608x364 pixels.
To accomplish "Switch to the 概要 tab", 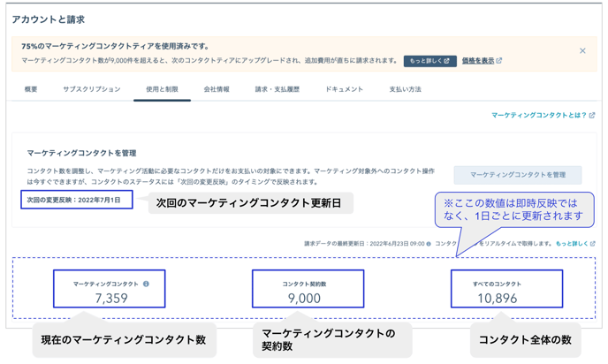I will (31, 89).
